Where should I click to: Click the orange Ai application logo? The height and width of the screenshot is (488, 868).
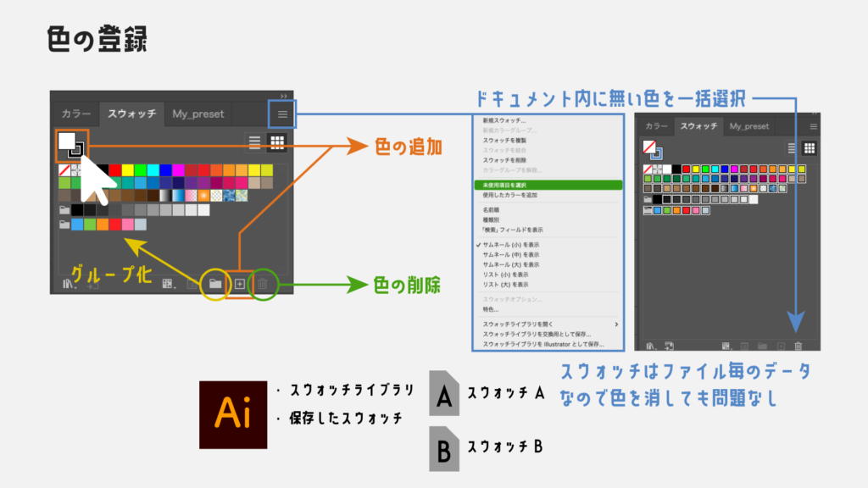click(232, 414)
